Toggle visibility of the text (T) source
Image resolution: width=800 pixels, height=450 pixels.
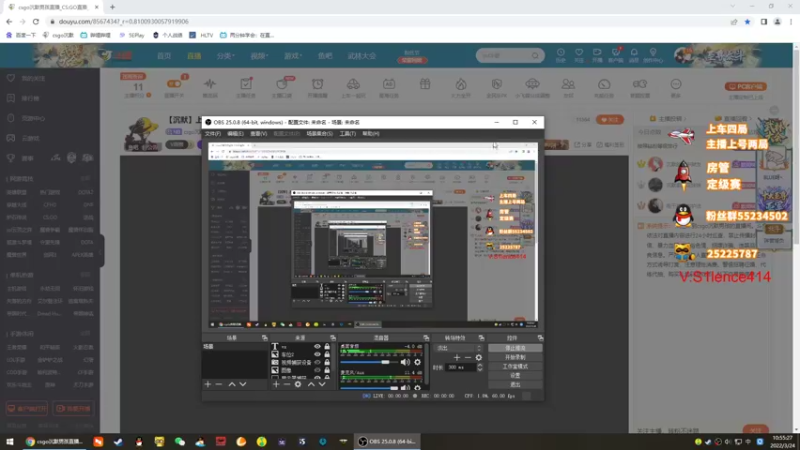pyautogui.click(x=317, y=346)
